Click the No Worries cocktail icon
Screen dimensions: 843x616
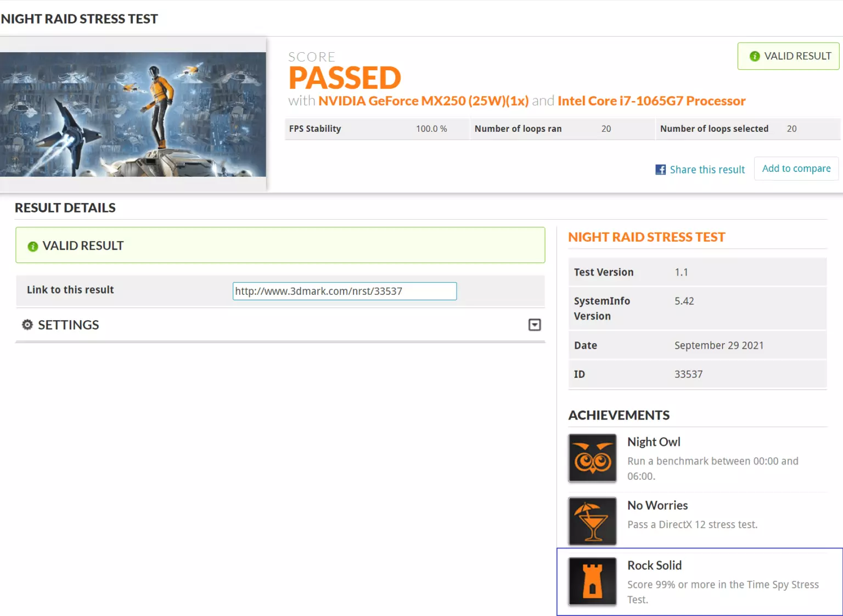click(592, 521)
